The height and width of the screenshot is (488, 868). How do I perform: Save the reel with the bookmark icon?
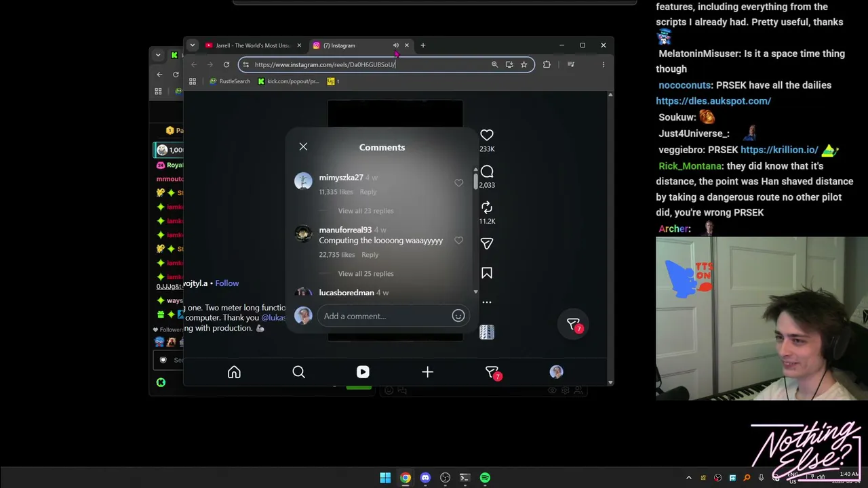click(487, 273)
